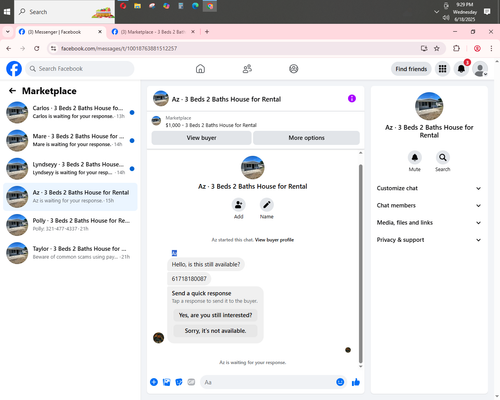Screen dimensions: 500x400
Task: Mute the conversation using bell icon
Action: pyautogui.click(x=415, y=157)
